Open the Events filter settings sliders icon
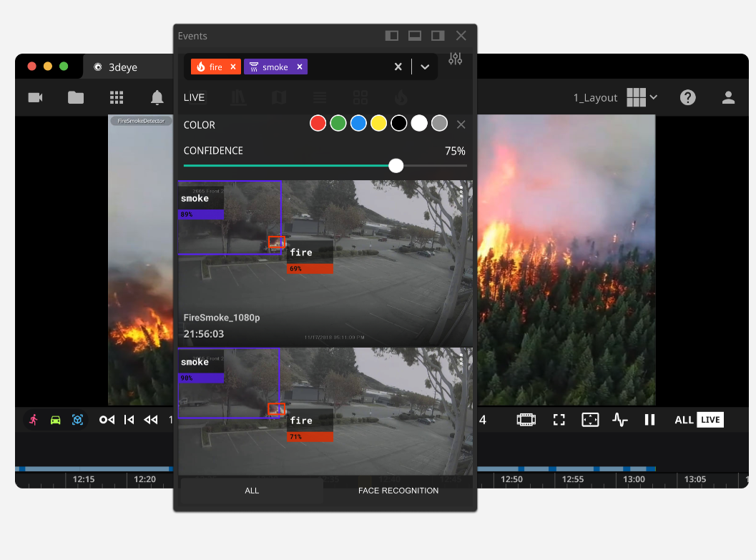The width and height of the screenshot is (756, 560). tap(455, 59)
